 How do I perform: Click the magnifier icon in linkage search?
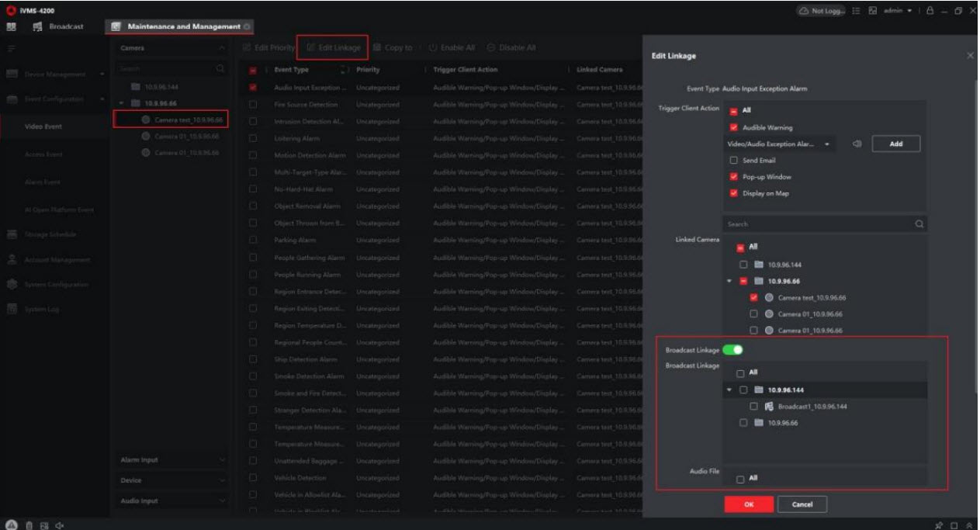coord(919,223)
